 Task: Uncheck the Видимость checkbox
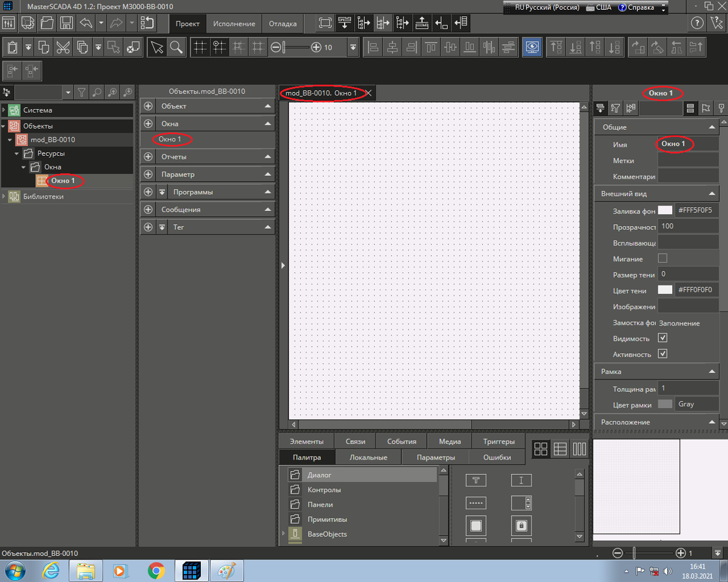(662, 338)
